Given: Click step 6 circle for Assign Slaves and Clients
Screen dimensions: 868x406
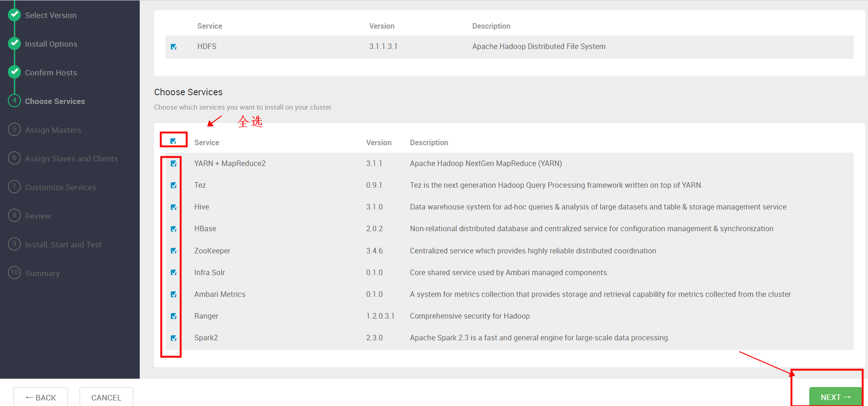Looking at the screenshot, I should (14, 158).
